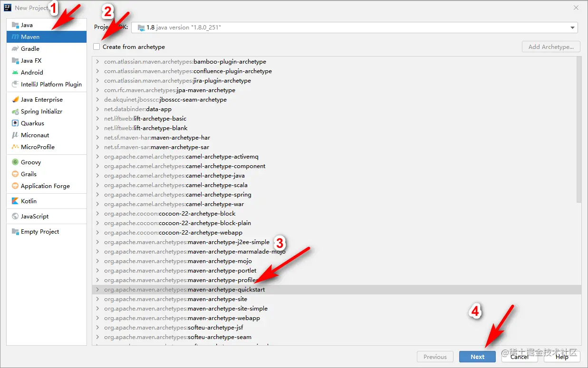Click the Next button

tap(477, 357)
